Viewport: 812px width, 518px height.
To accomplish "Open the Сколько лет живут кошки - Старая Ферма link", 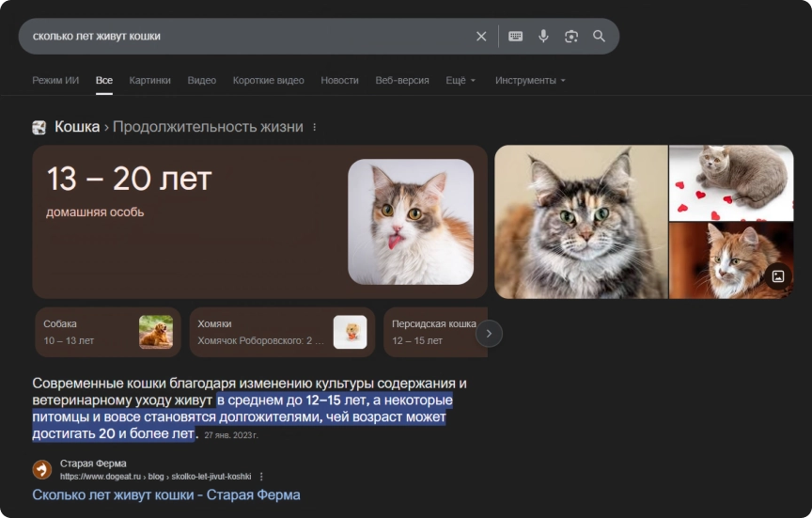I will pos(166,494).
